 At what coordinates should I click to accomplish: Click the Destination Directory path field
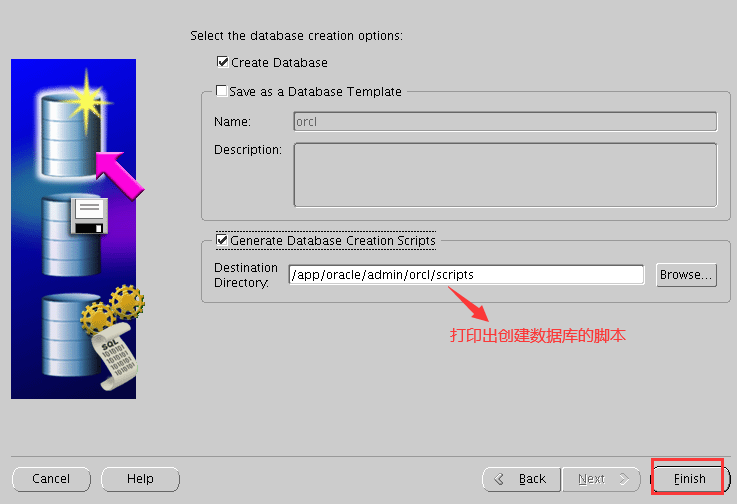466,275
